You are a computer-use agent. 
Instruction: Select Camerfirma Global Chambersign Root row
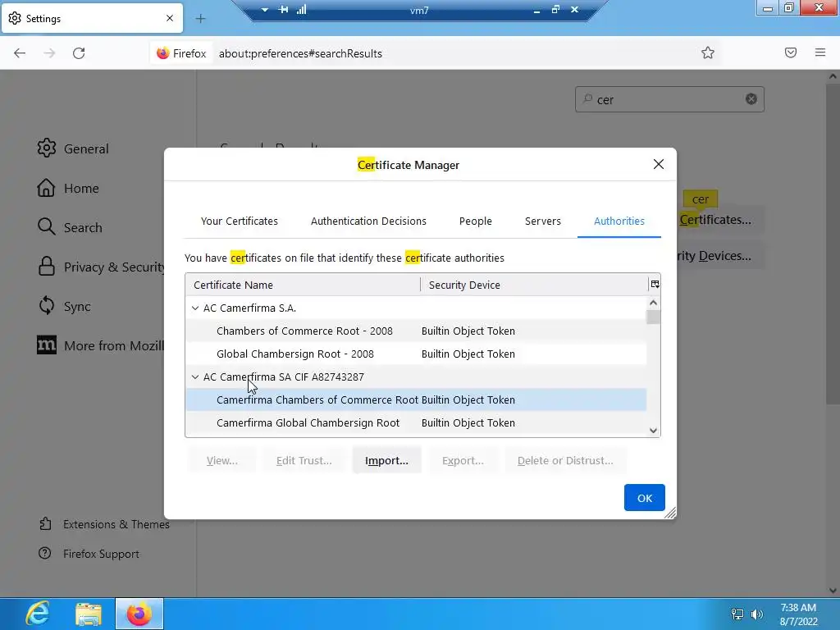point(416,423)
